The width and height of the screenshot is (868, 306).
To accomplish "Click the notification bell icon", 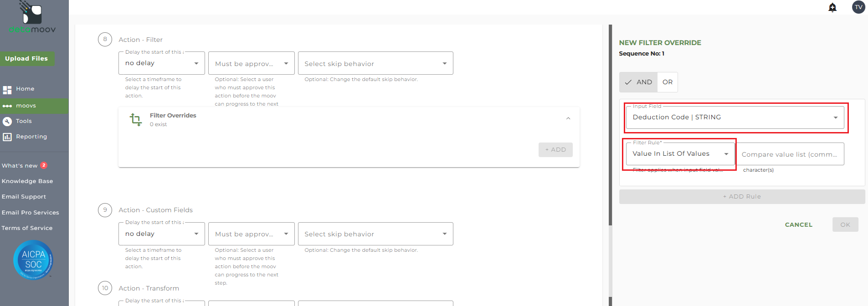I will click(x=832, y=7).
